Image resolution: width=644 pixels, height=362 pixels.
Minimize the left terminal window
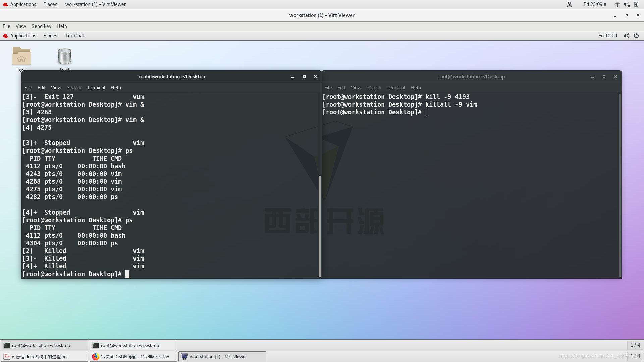(x=293, y=77)
